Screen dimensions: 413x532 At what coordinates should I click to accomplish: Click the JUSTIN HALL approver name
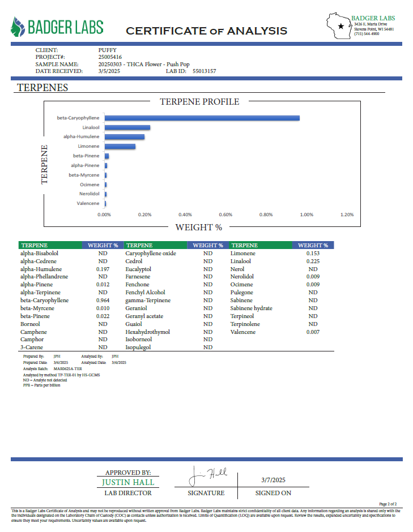coord(128,482)
